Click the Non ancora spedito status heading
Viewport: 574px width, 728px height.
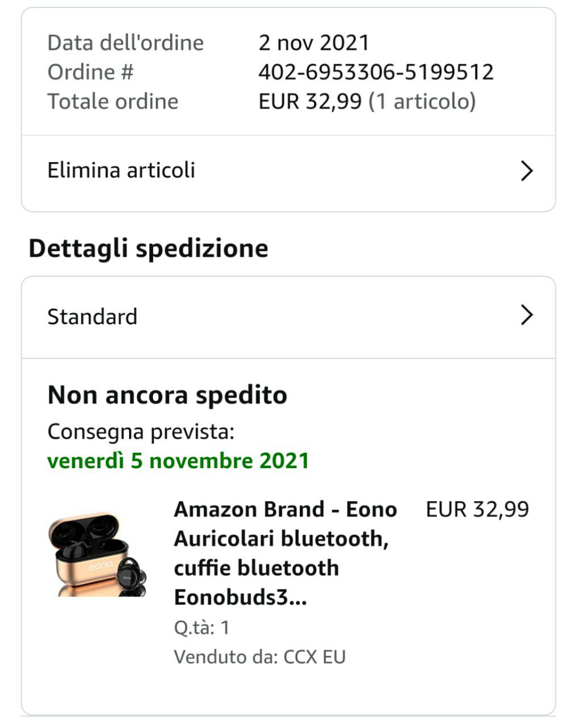pos(167,395)
